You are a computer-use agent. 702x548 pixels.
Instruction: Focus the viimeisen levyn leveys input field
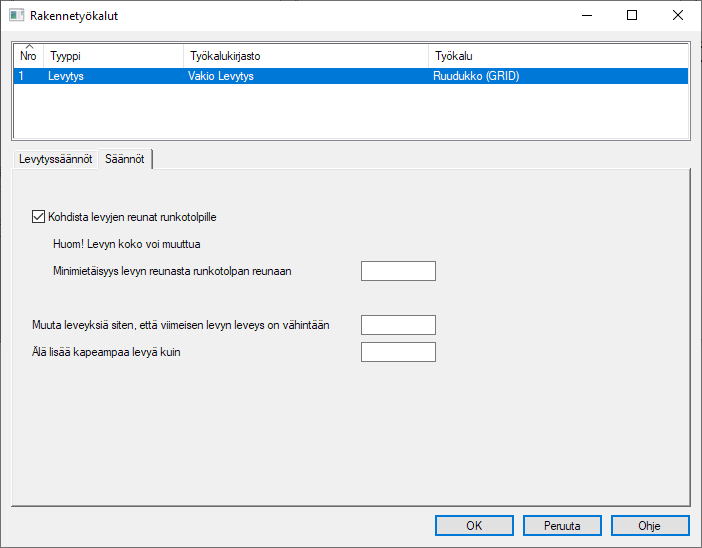398,325
